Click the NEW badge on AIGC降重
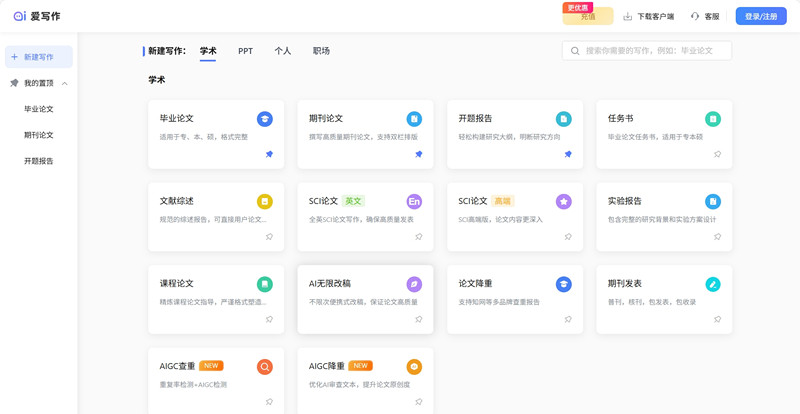The image size is (800, 414). [x=361, y=366]
